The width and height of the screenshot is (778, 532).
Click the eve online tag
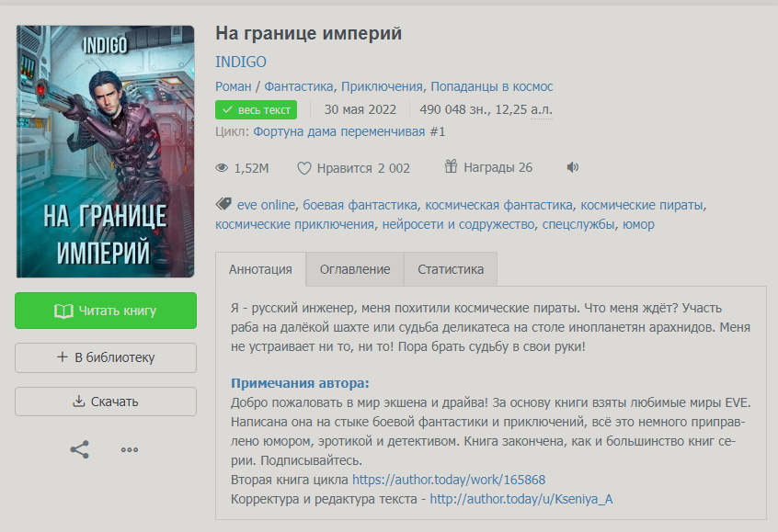click(x=266, y=205)
